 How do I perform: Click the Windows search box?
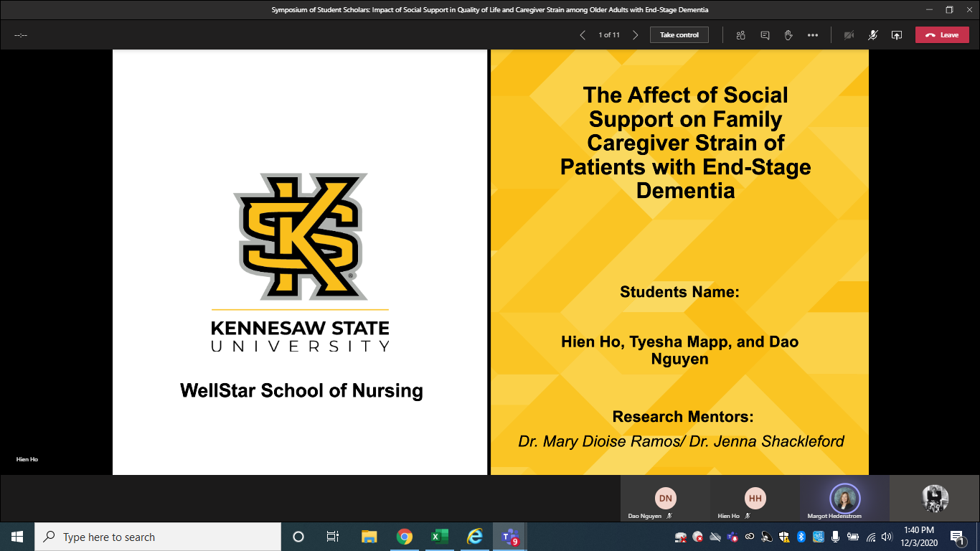click(x=156, y=537)
